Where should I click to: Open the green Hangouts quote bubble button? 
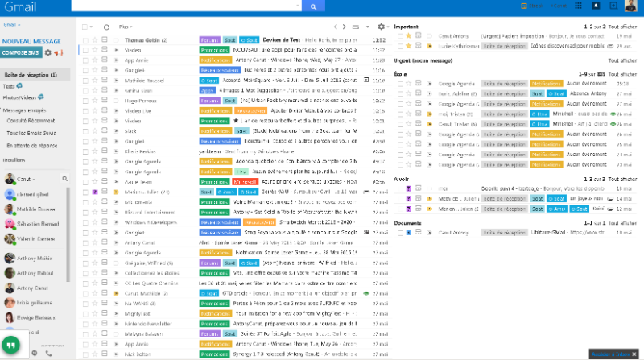tap(10, 346)
